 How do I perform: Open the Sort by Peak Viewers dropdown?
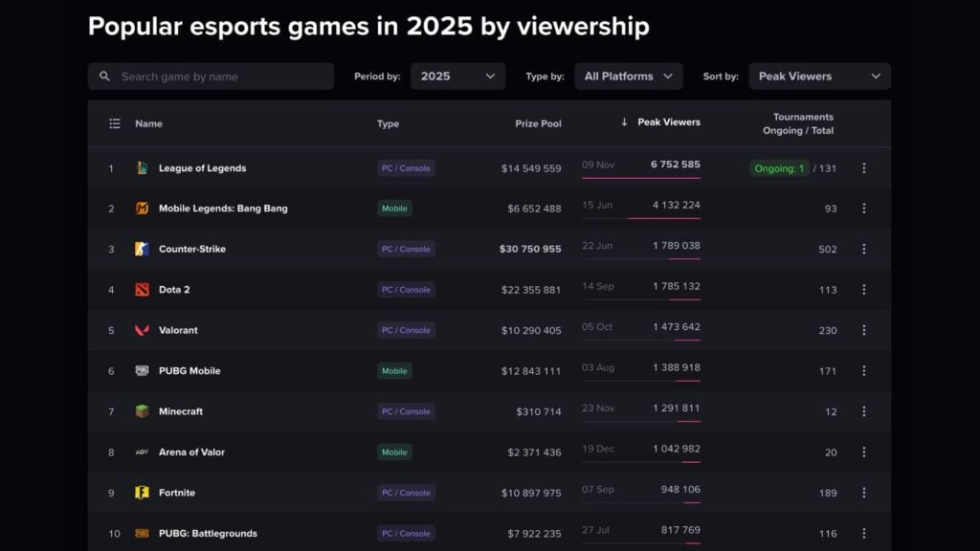click(819, 76)
